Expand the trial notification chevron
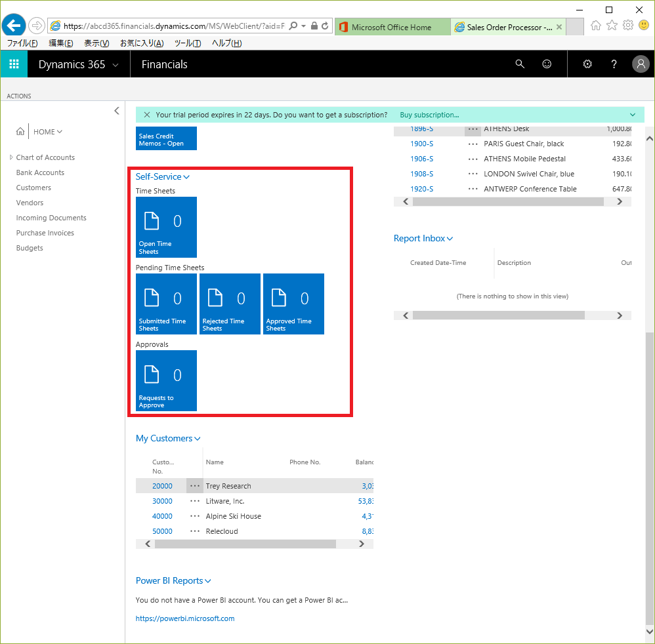 coord(633,115)
